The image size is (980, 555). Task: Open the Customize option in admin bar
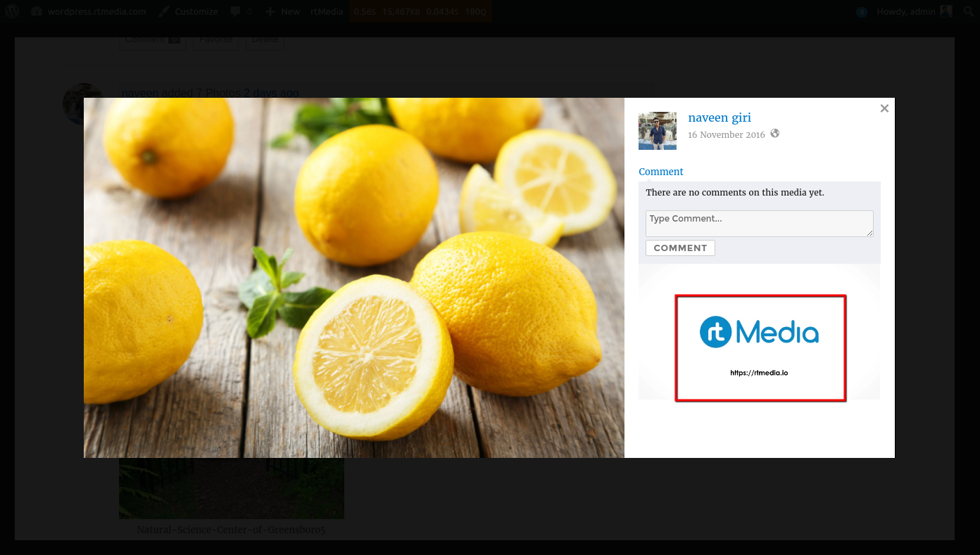[188, 11]
